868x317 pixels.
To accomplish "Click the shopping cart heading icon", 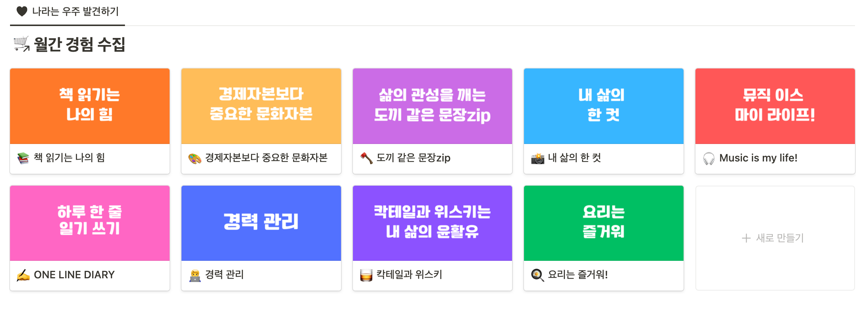I will (22, 44).
